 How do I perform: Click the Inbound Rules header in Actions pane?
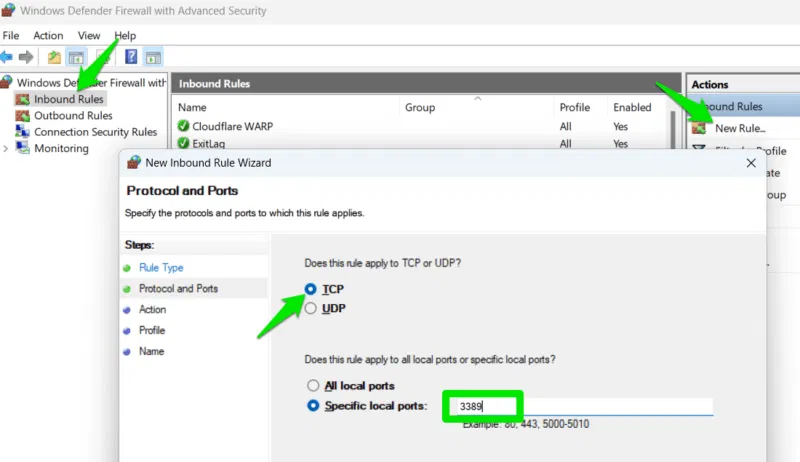coord(744,107)
